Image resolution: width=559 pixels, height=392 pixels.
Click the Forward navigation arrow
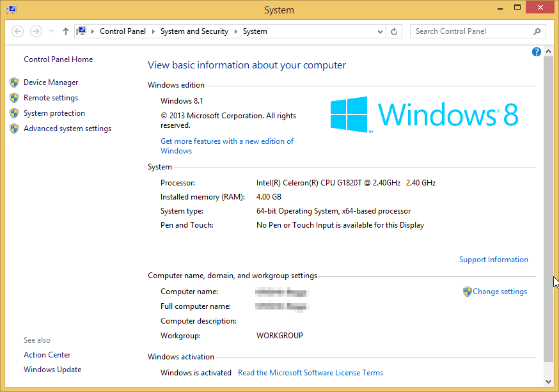point(36,31)
